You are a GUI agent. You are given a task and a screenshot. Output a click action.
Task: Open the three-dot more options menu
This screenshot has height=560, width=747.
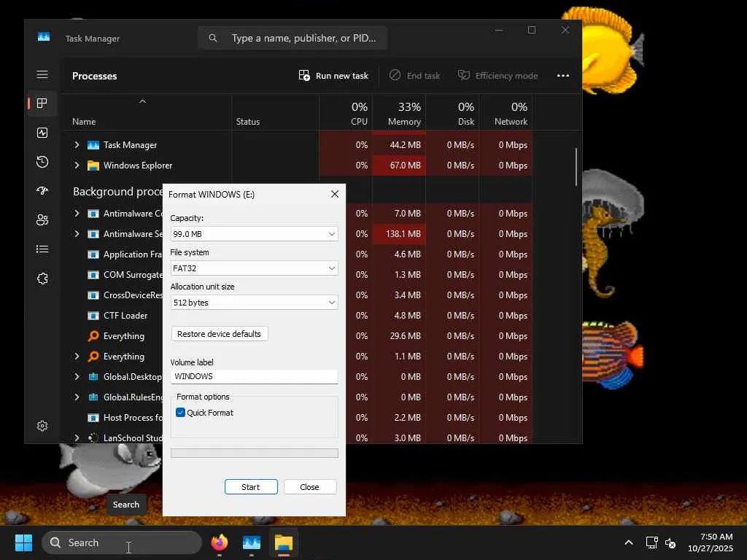pyautogui.click(x=563, y=75)
